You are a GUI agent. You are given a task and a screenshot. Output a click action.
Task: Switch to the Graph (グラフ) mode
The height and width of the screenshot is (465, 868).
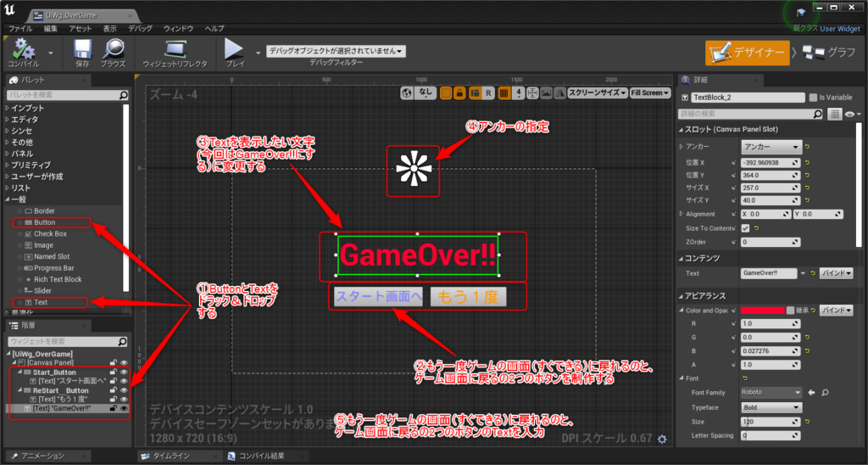829,53
